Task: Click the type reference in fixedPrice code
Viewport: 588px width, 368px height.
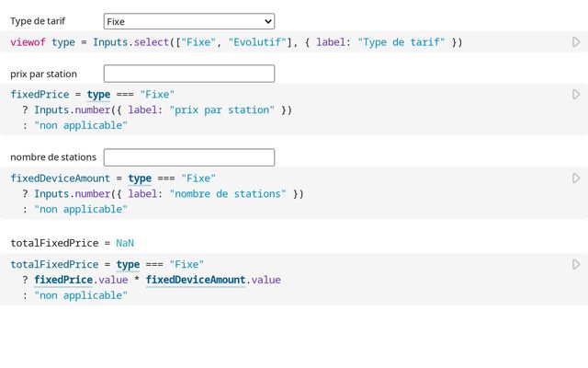Action: (98, 95)
